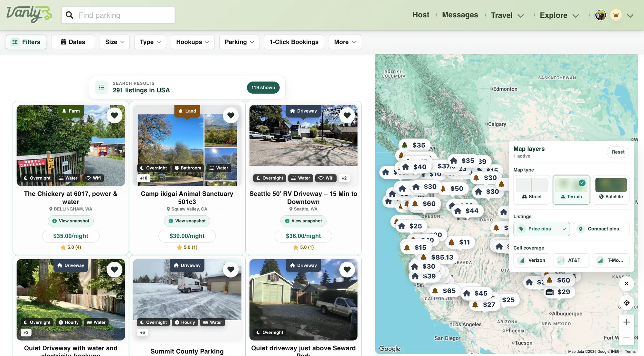Toggle 1-Click Bookings filter
Screen dimensions: 644x356
294,42
